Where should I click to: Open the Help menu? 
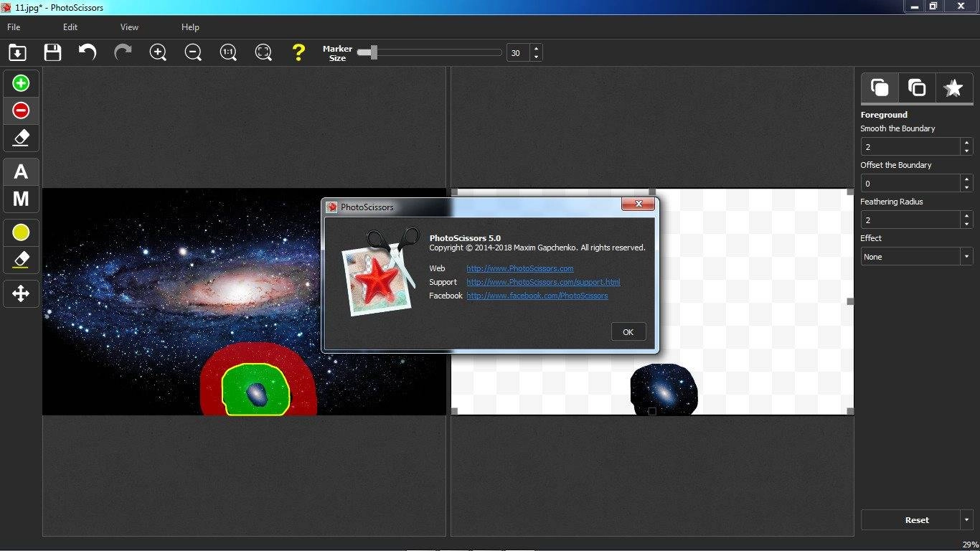pyautogui.click(x=190, y=27)
